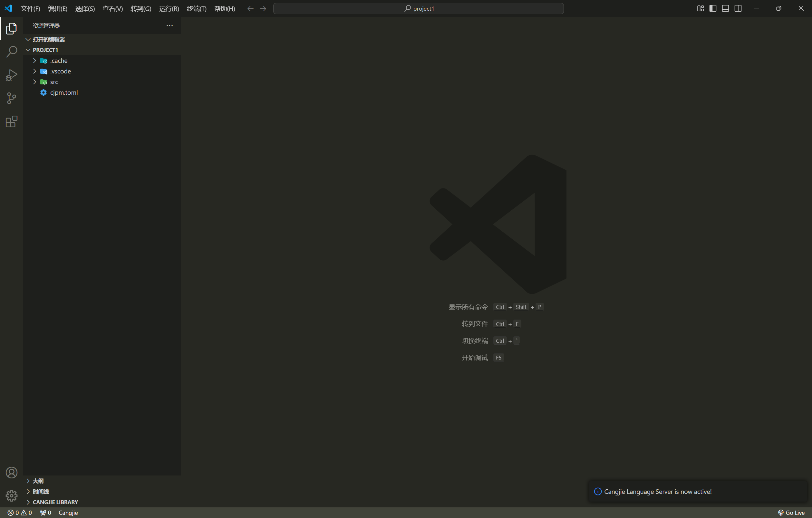Image resolution: width=812 pixels, height=518 pixels.
Task: Open the Extensions view
Action: (x=12, y=121)
